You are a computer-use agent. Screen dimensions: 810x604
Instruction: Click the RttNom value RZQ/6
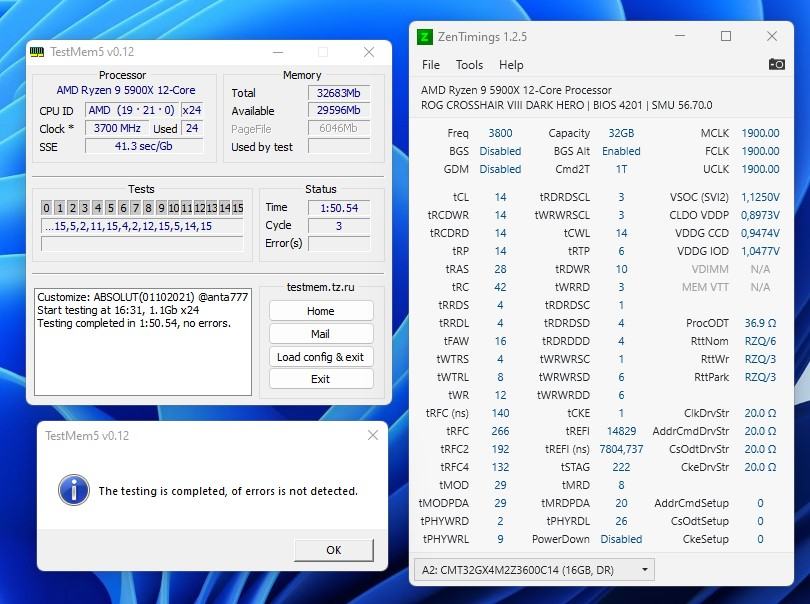click(760, 341)
